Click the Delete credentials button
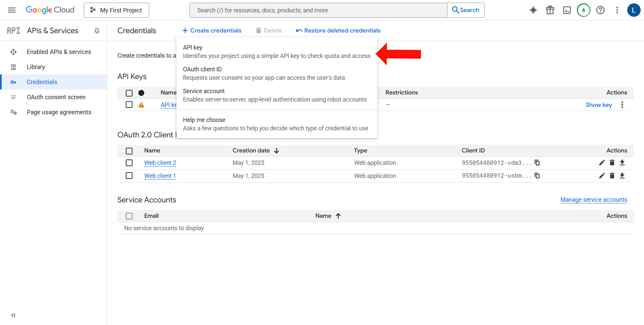The width and height of the screenshot is (644, 325). 269,30
